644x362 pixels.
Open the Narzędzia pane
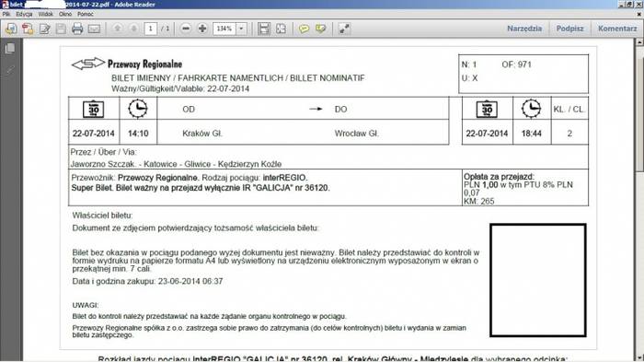coord(524,29)
